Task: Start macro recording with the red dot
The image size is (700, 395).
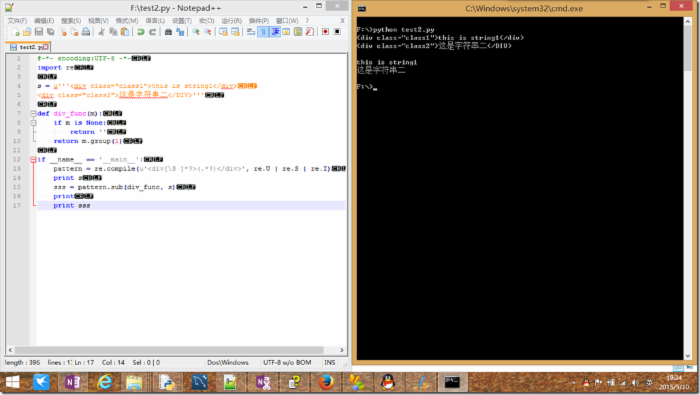Action: [325, 32]
